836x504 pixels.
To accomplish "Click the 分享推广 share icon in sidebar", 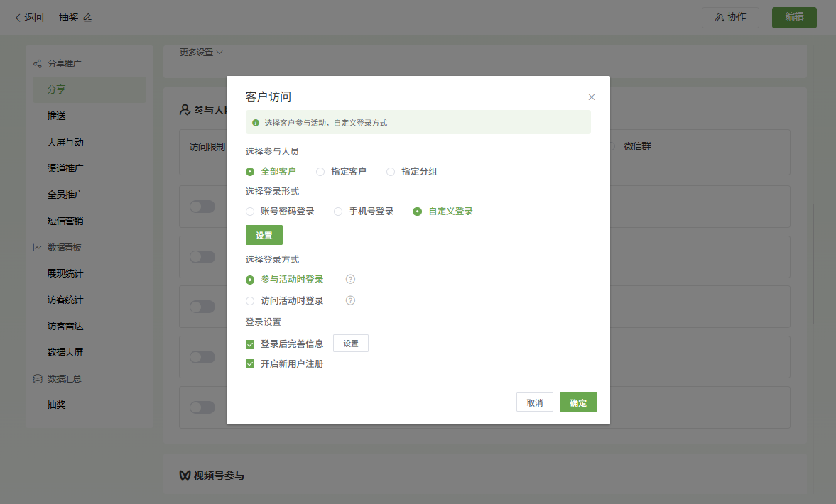I will (38, 64).
